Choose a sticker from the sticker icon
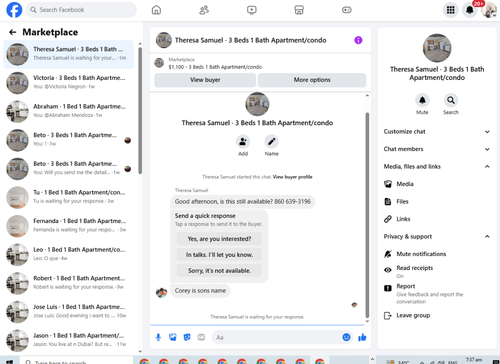500x364 pixels. click(x=187, y=337)
